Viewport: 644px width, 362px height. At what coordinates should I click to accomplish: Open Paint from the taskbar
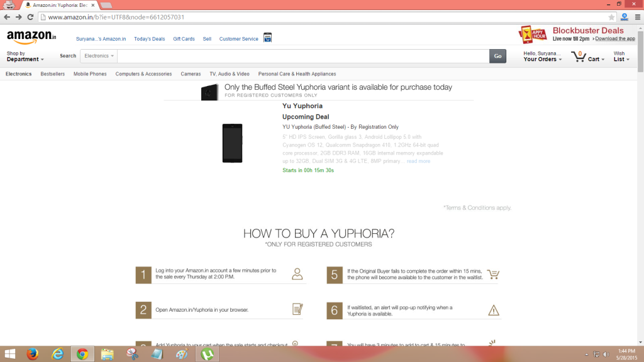pos(182,354)
